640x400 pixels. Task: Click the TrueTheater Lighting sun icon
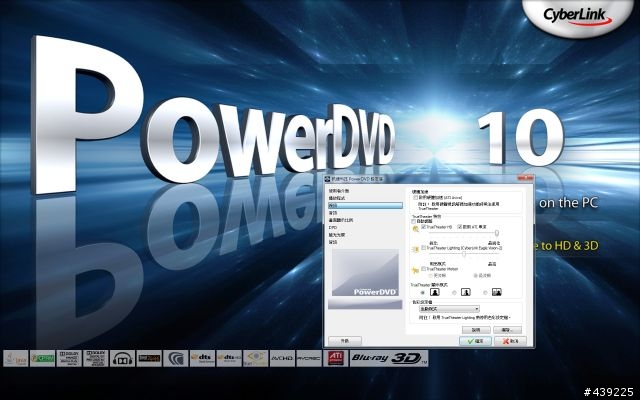coord(416,249)
